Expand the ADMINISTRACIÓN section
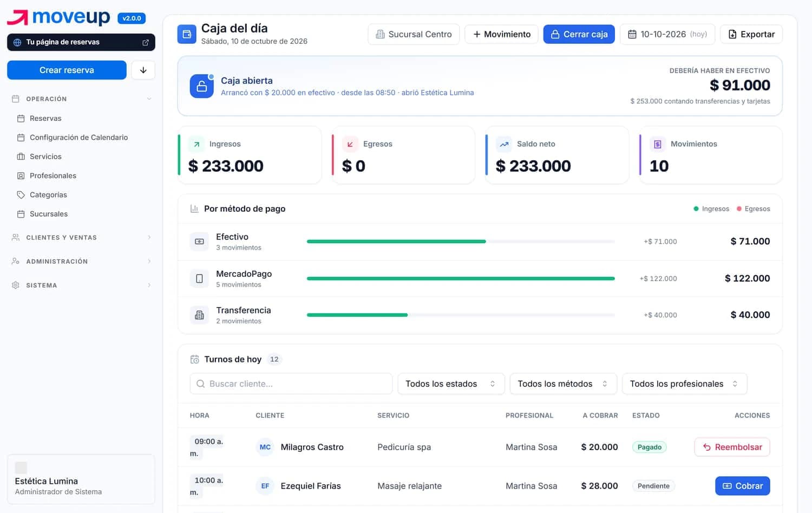Viewport: 812px width, 513px height. click(x=81, y=262)
